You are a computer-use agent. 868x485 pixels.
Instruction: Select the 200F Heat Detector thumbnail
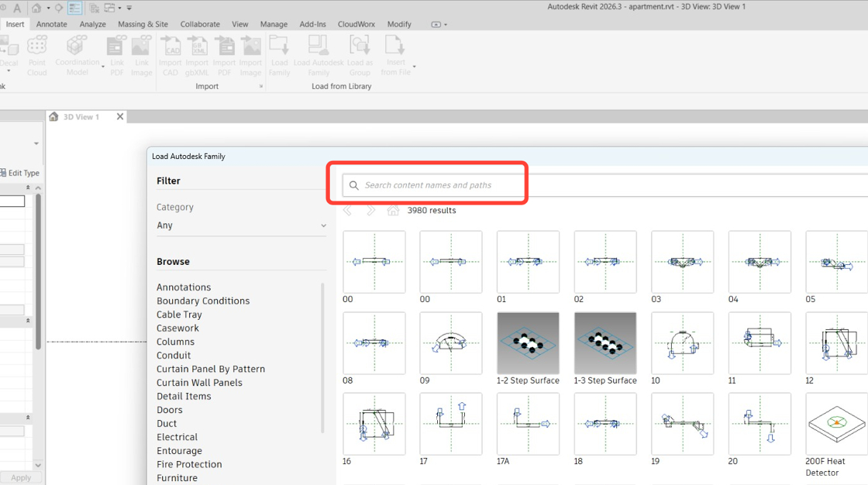coord(836,424)
